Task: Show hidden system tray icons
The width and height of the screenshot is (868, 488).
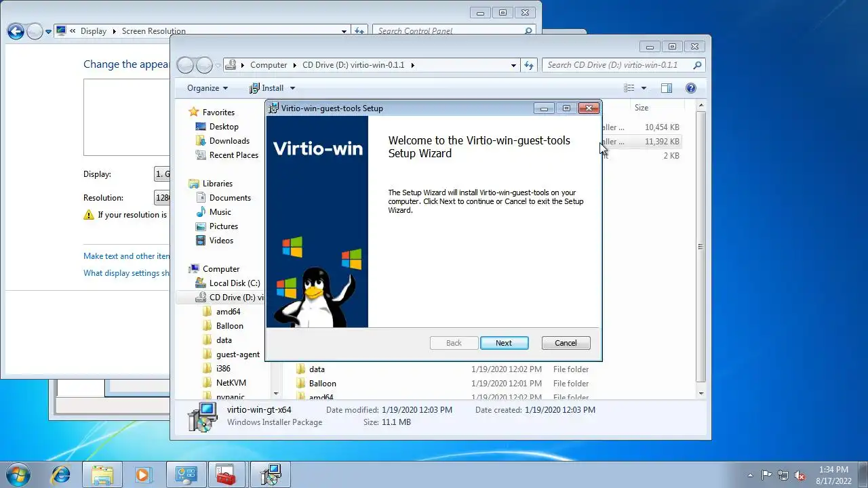Action: (750, 475)
